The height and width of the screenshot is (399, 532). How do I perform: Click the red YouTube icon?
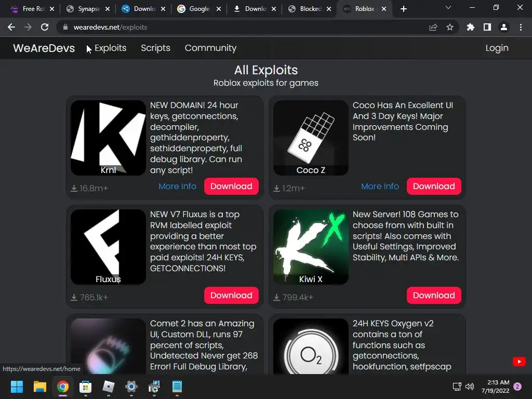[x=519, y=362]
